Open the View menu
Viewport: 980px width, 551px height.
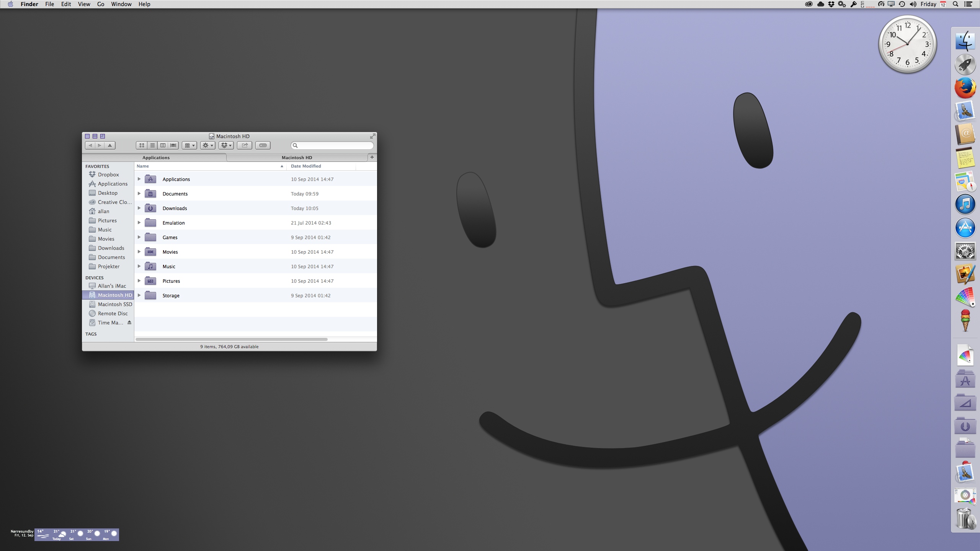pos(84,4)
